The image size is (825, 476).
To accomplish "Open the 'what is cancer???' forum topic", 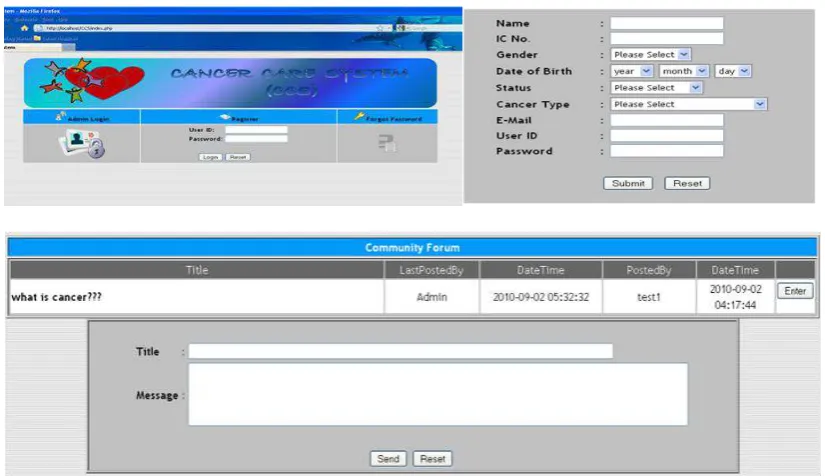I will 57,297.
